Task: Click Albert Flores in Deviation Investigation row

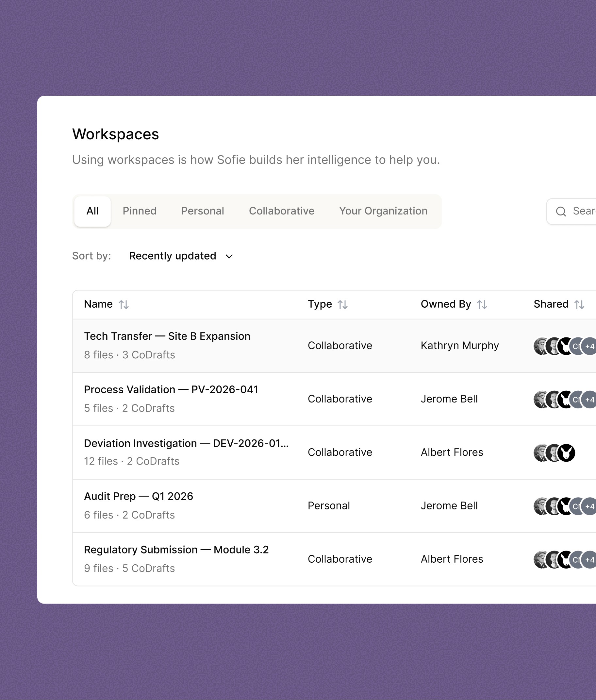Action: coord(452,452)
